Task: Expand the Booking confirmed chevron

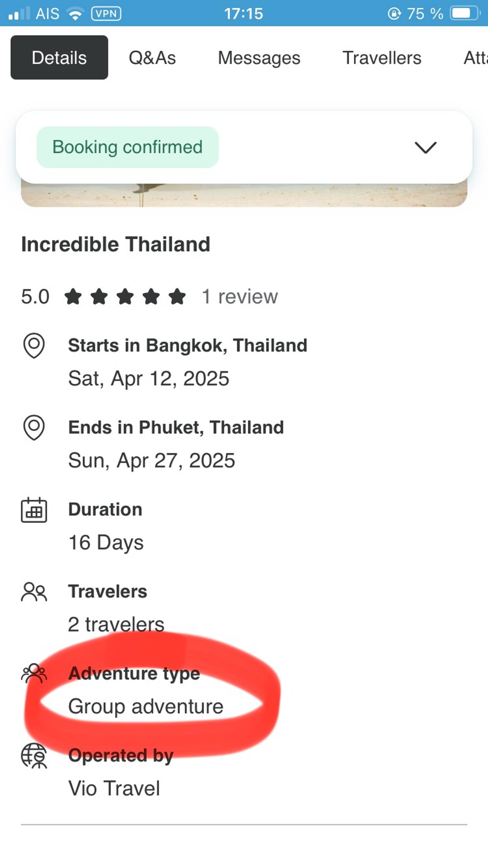Action: (x=425, y=147)
